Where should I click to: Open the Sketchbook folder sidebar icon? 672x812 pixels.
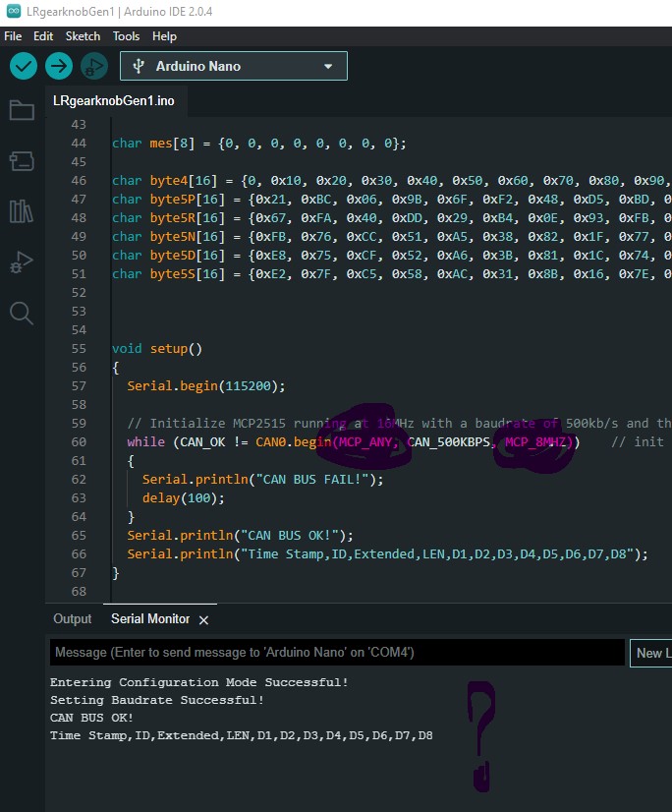[x=21, y=110]
